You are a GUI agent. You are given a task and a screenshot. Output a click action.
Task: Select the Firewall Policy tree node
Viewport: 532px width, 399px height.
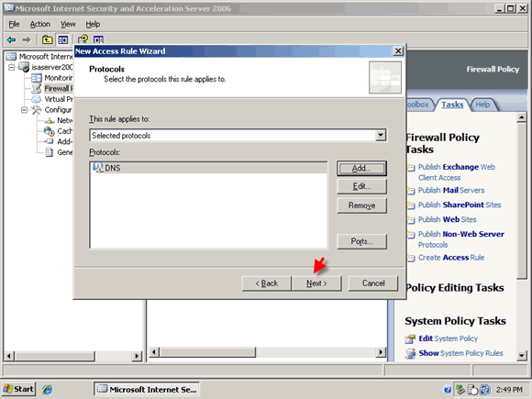pyautogui.click(x=52, y=89)
